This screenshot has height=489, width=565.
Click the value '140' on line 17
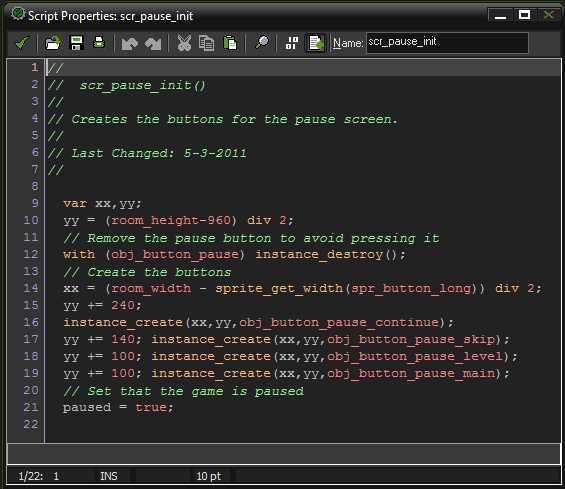(x=123, y=340)
